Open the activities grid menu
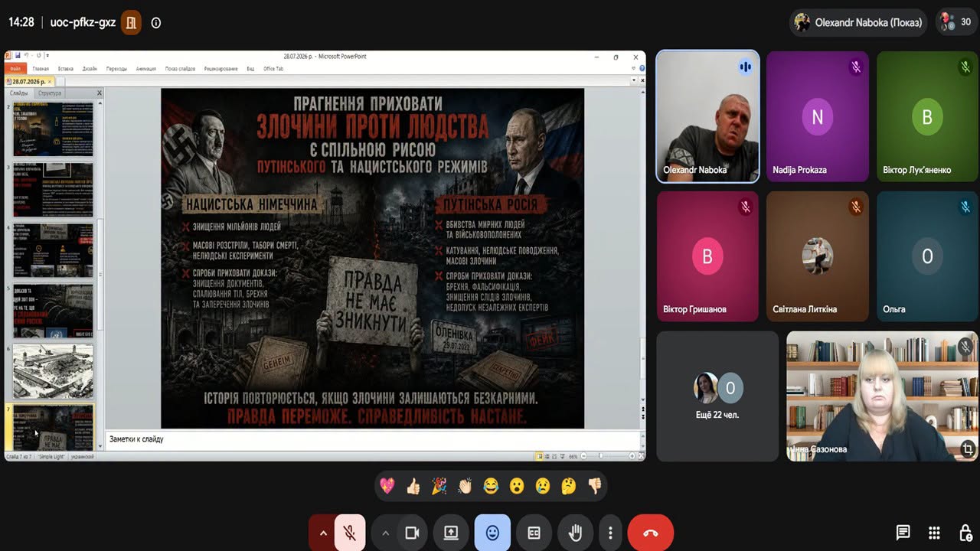The height and width of the screenshot is (551, 980). (x=934, y=533)
